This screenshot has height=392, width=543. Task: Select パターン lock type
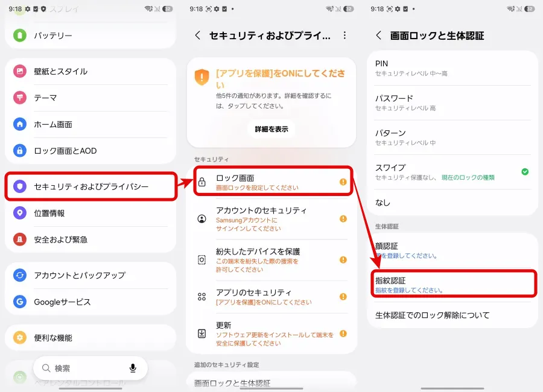[453, 138]
